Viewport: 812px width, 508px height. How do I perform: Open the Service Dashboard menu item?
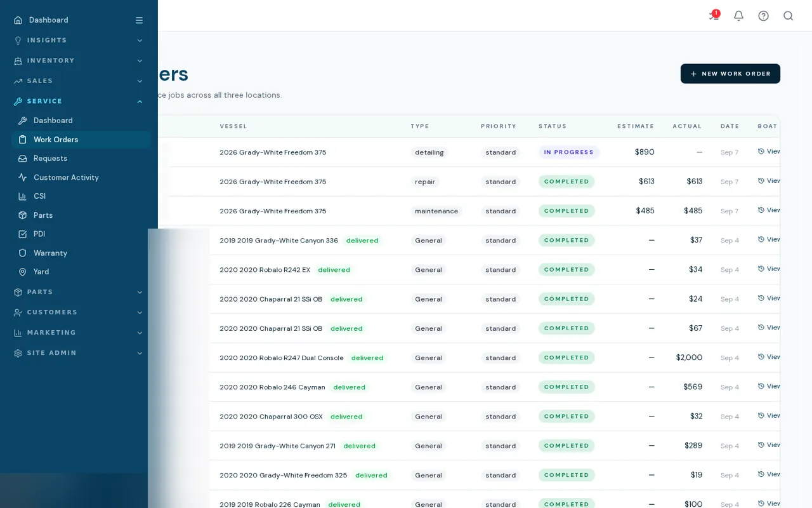click(x=81, y=121)
